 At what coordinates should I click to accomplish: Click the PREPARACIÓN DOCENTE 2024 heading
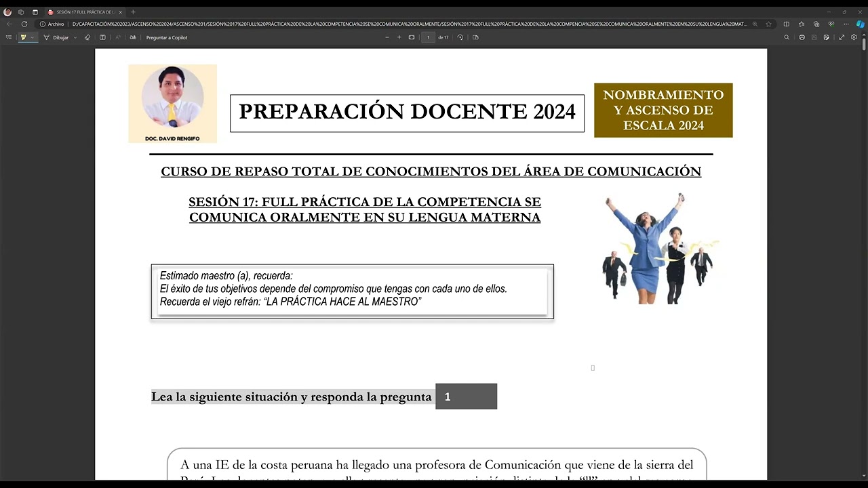click(x=407, y=113)
